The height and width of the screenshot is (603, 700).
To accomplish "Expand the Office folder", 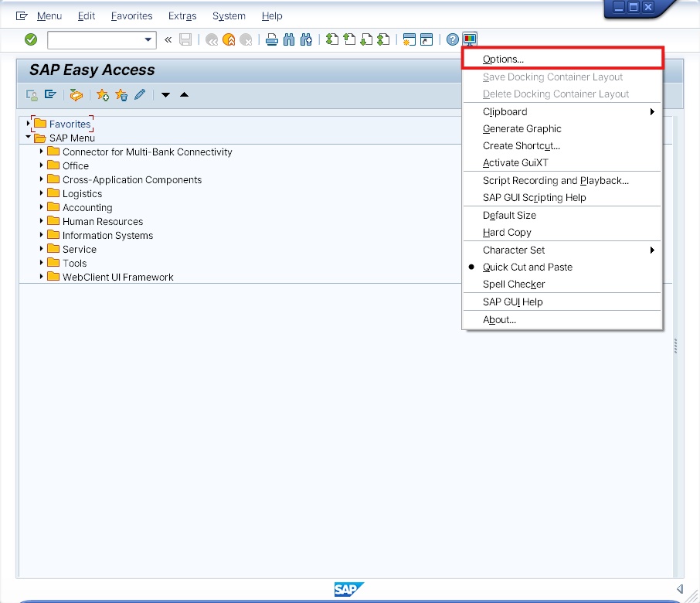I will pyautogui.click(x=42, y=165).
